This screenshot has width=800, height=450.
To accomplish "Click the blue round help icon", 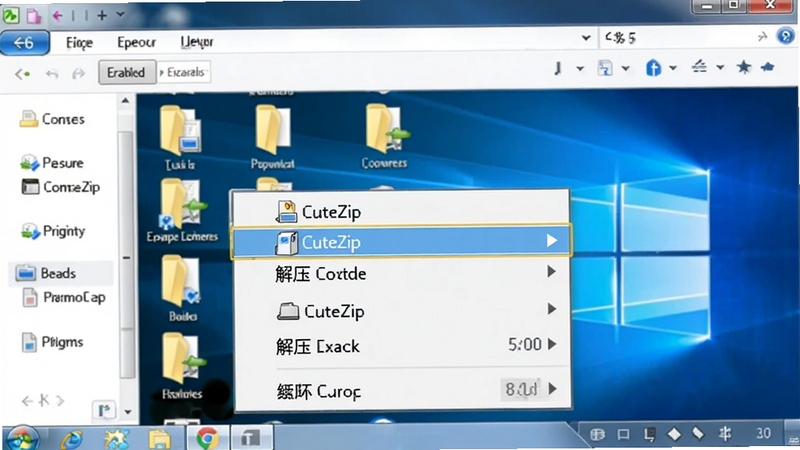I will click(785, 36).
